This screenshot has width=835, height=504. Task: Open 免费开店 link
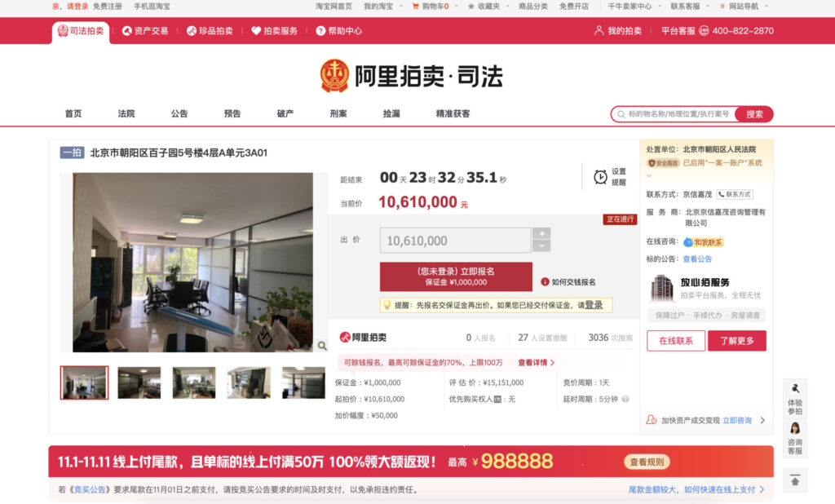click(x=574, y=7)
